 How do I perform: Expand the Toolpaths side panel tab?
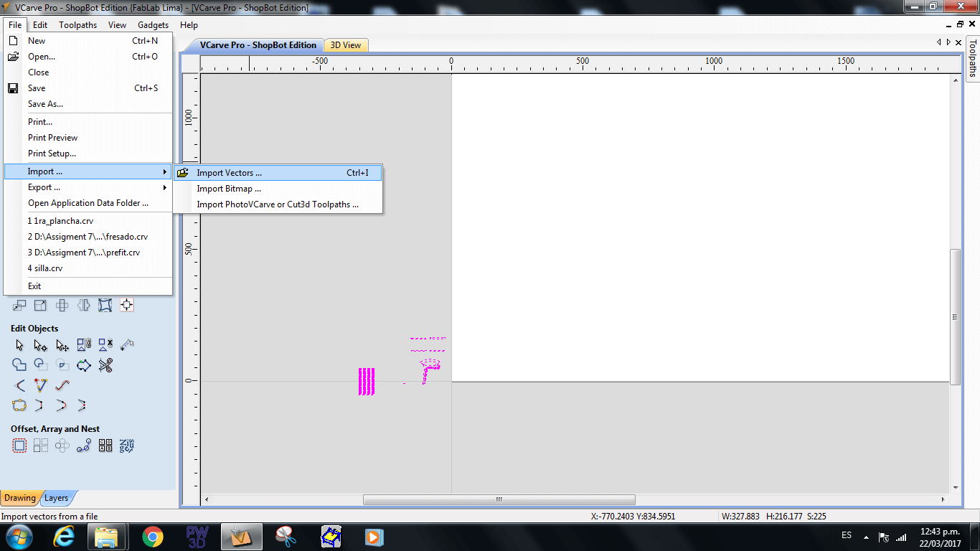tap(973, 57)
